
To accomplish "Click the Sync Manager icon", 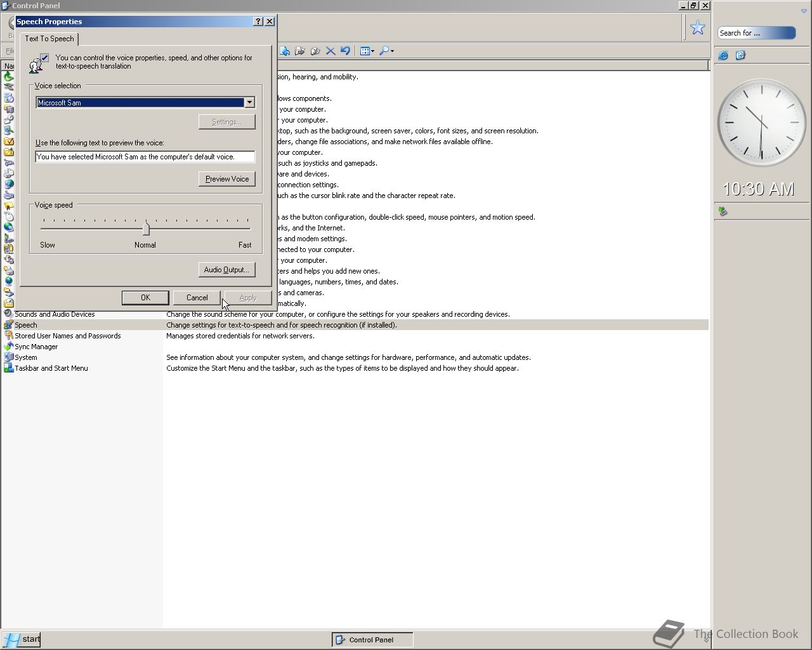I will coord(8,347).
